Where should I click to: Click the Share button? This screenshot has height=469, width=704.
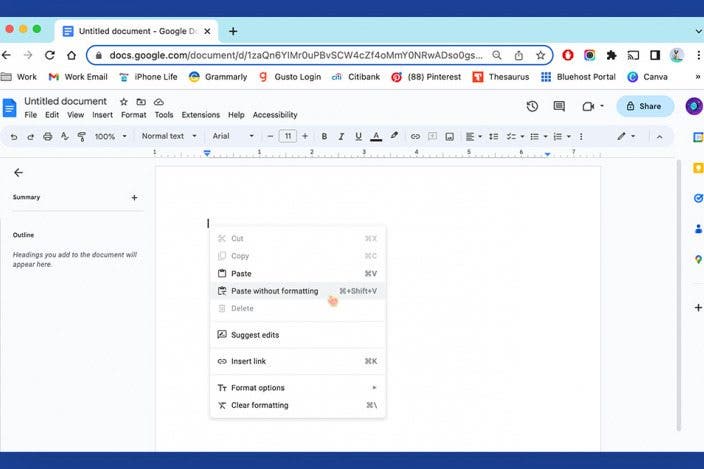644,106
